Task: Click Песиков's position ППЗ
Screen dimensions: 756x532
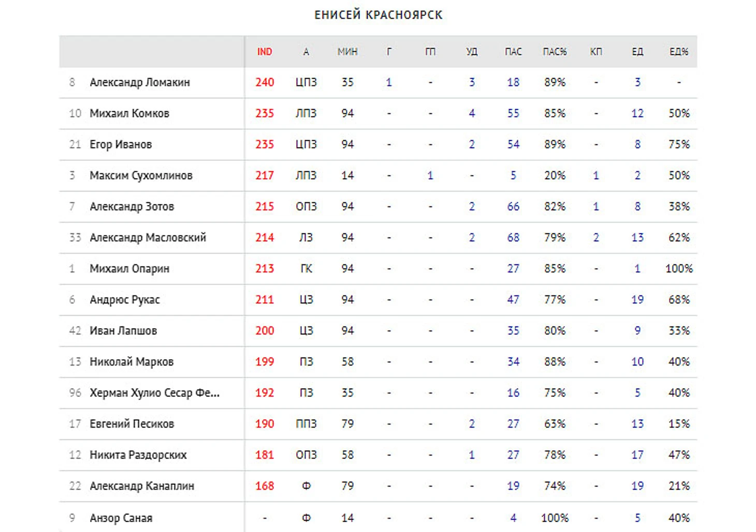Action: click(306, 424)
